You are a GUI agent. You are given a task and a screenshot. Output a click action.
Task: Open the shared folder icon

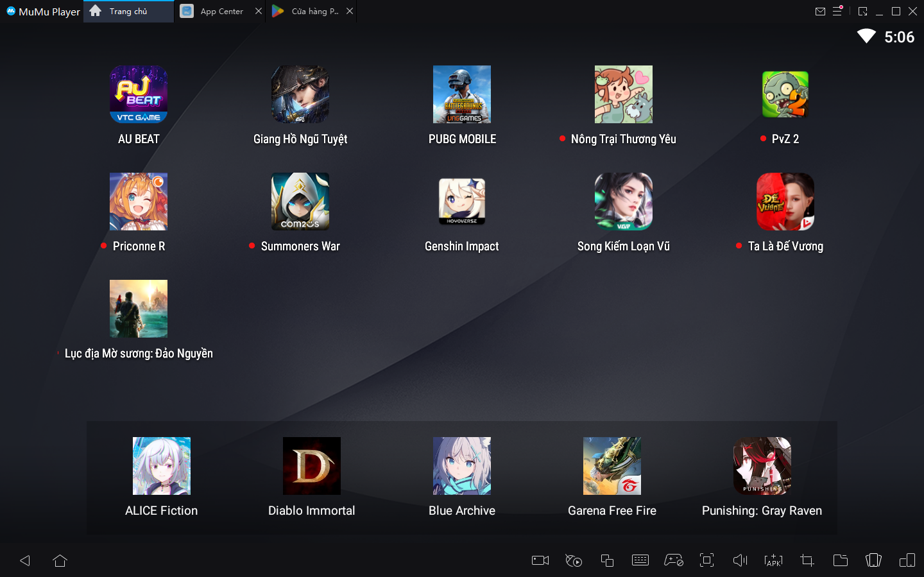coord(840,560)
